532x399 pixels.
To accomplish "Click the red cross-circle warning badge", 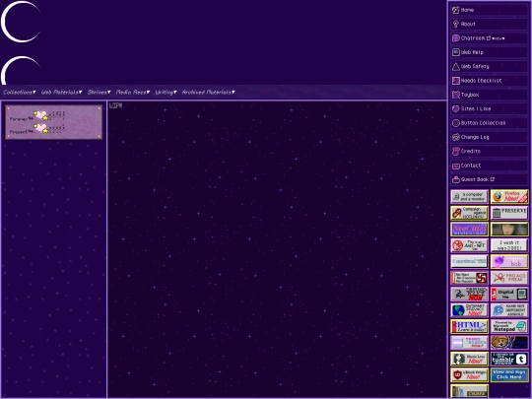I will (x=470, y=278).
